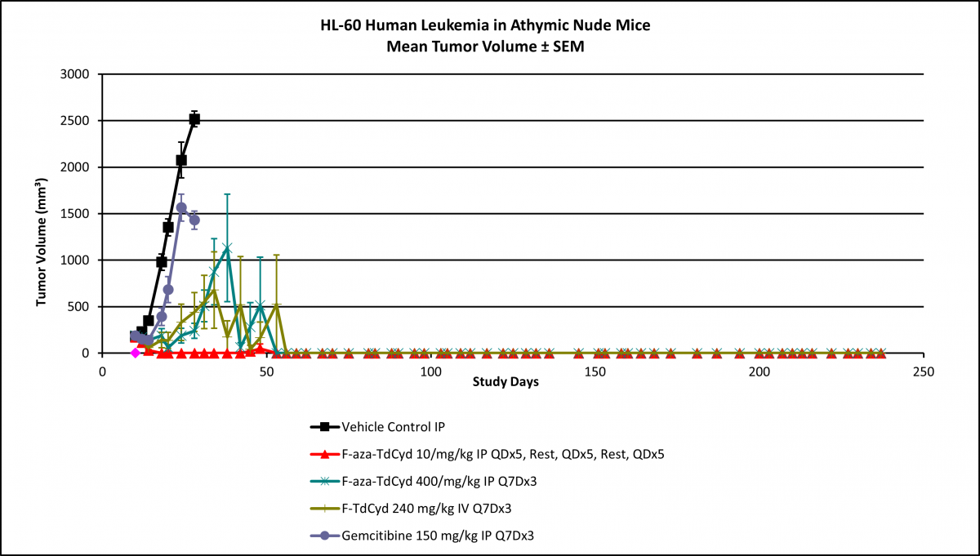
Task: Click the 100 tick label on the x-axis
Action: point(430,372)
